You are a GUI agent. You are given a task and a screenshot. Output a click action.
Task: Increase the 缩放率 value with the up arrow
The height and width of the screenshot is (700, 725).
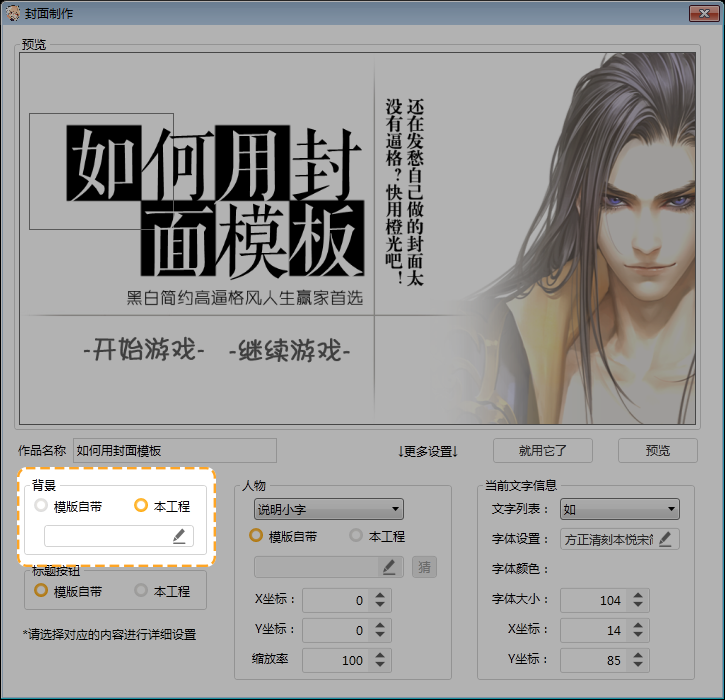click(x=379, y=656)
